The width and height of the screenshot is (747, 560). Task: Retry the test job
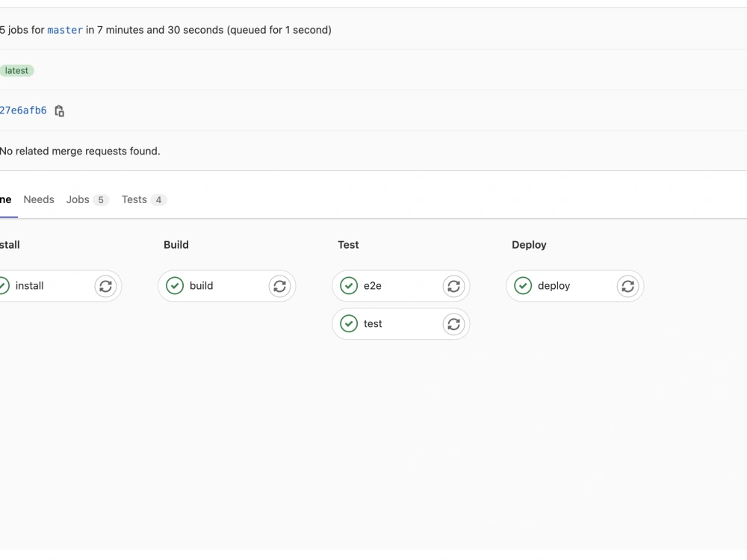[453, 324]
